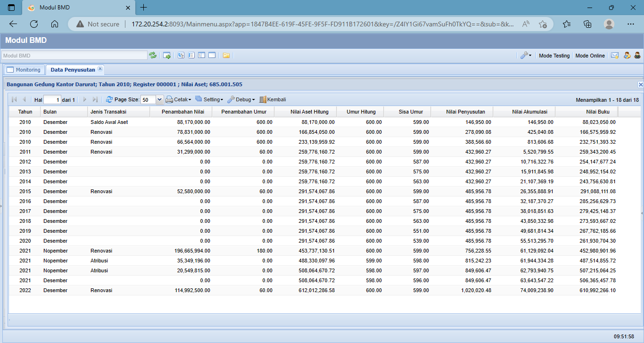Image resolution: width=644 pixels, height=343 pixels.
Task: Click the 196,665,994.00 value cell
Action: (181, 251)
